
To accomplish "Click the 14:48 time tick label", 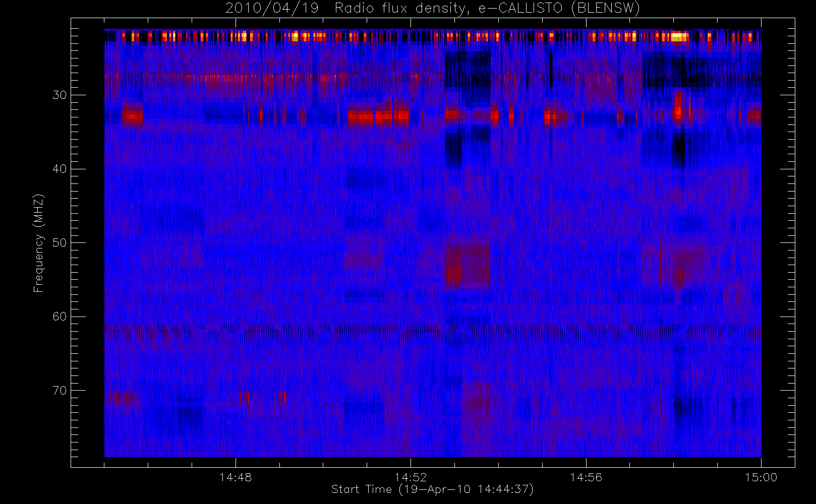I will pyautogui.click(x=236, y=477).
